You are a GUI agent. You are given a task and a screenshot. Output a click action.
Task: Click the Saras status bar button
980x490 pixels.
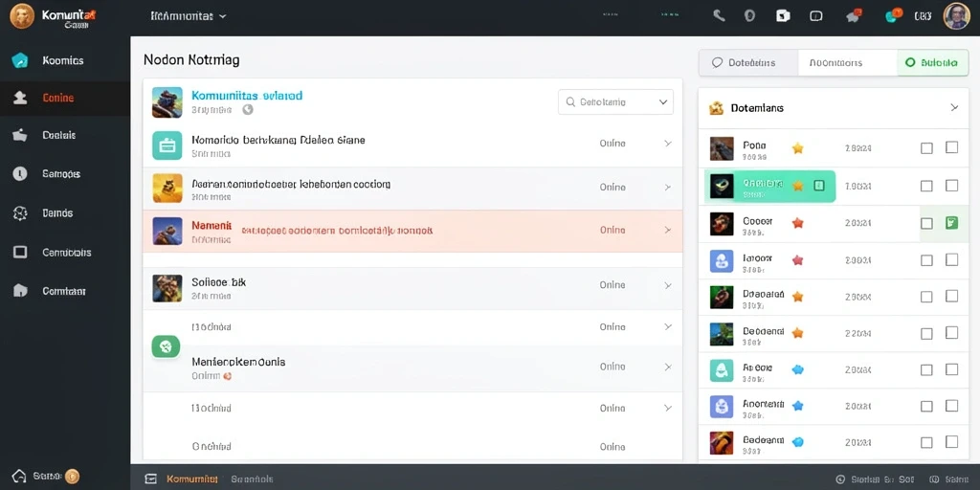[x=948, y=479]
